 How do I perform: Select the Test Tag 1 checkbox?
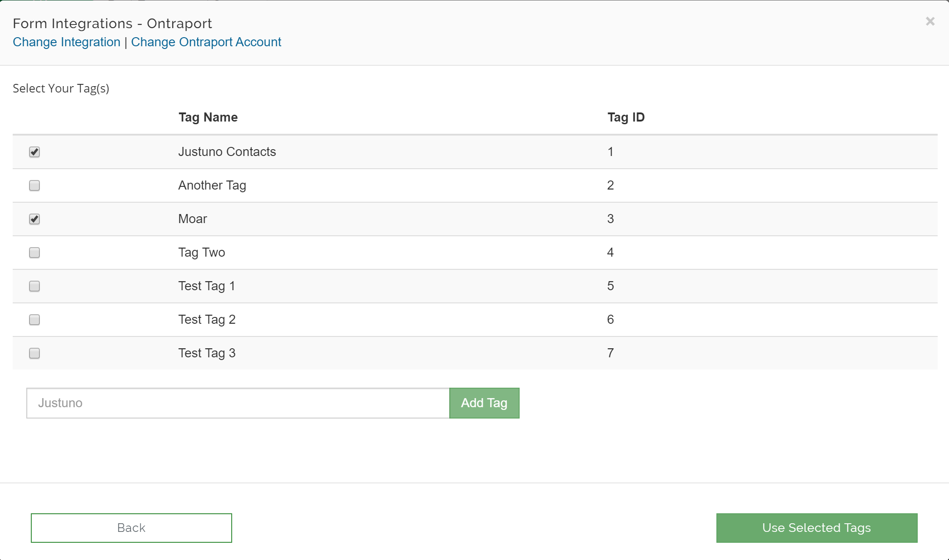(34, 286)
